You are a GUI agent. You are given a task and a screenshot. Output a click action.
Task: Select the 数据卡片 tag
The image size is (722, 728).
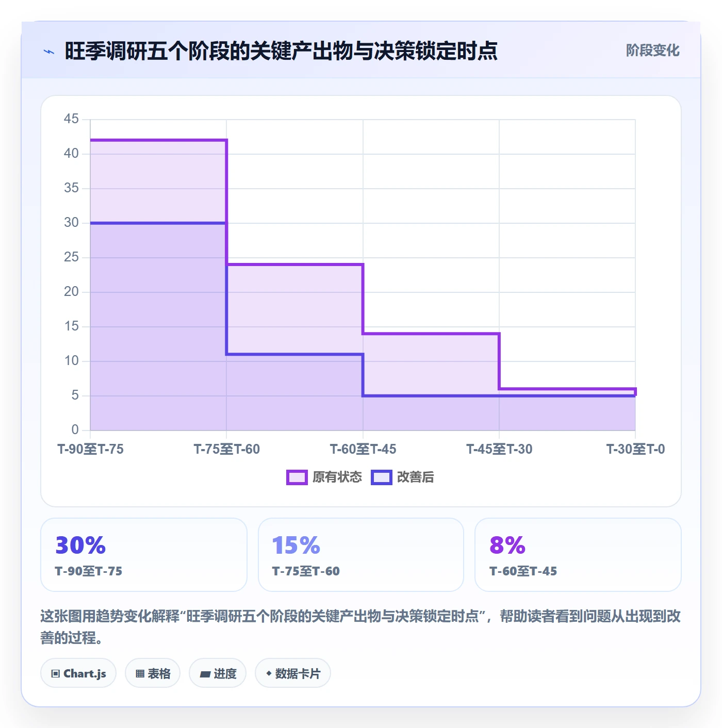coord(293,673)
